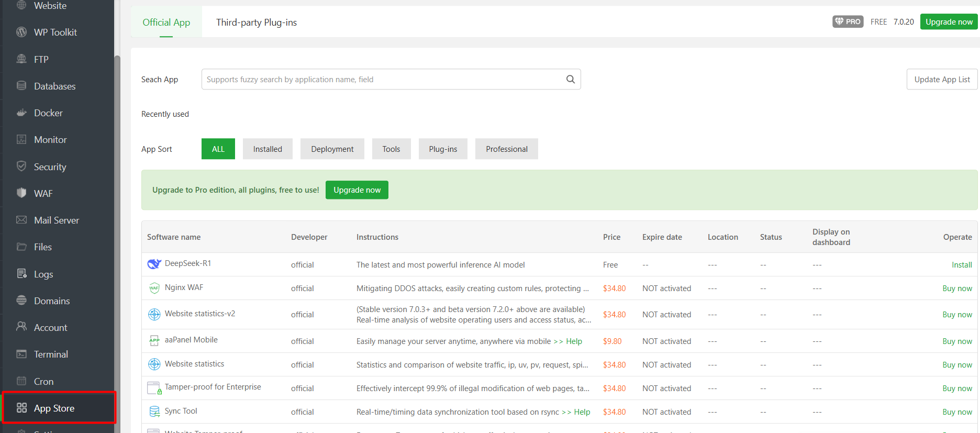Click Upgrade now in green banner
The height and width of the screenshot is (433, 980).
tap(357, 190)
